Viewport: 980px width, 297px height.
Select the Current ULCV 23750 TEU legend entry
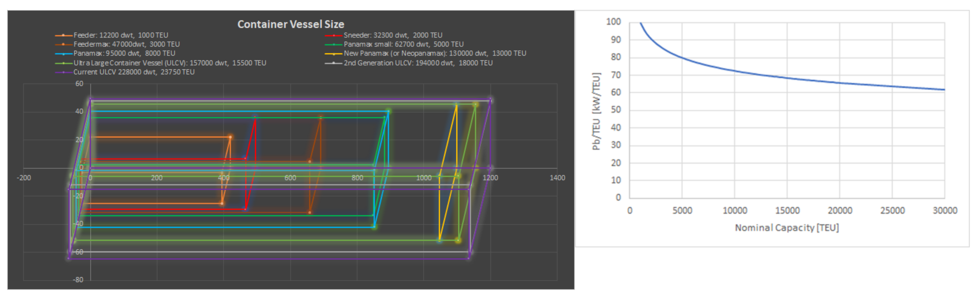click(134, 72)
